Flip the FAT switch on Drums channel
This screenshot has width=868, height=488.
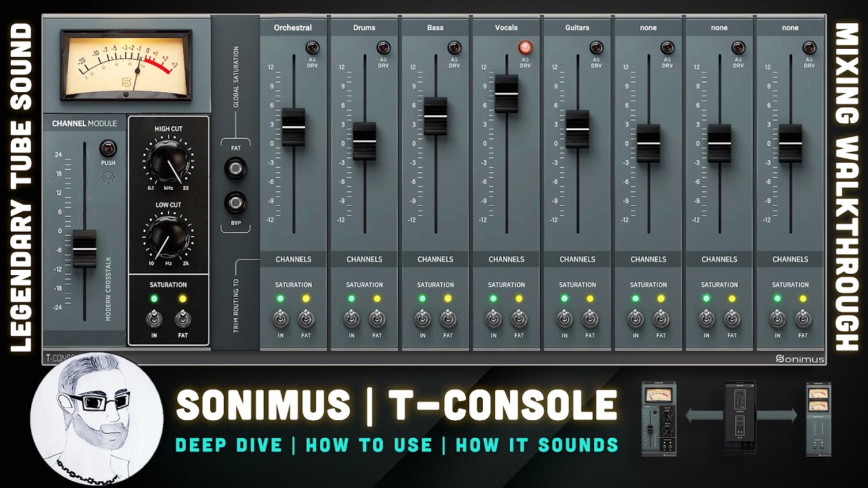tap(377, 318)
